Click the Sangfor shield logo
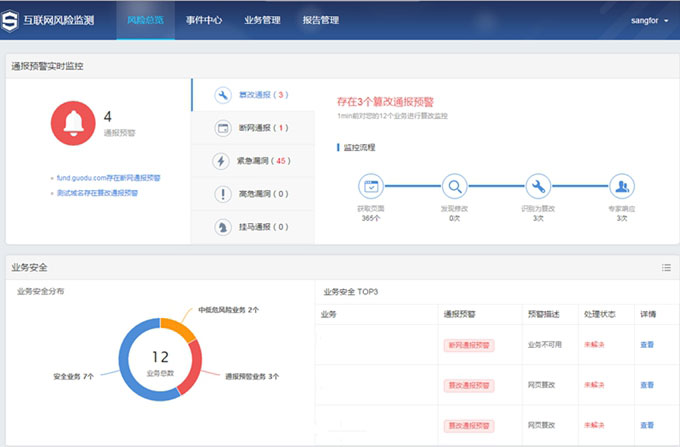This screenshot has width=680, height=447. [21, 20]
